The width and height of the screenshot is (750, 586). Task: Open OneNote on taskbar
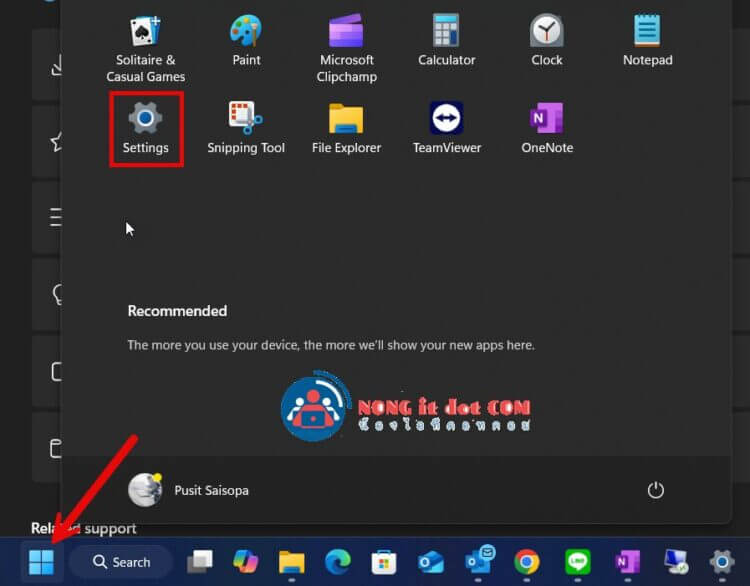click(x=628, y=562)
